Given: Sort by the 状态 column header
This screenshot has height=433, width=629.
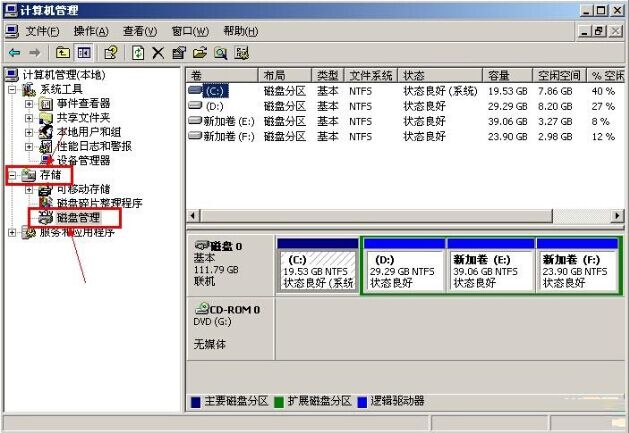Looking at the screenshot, I should tap(440, 75).
